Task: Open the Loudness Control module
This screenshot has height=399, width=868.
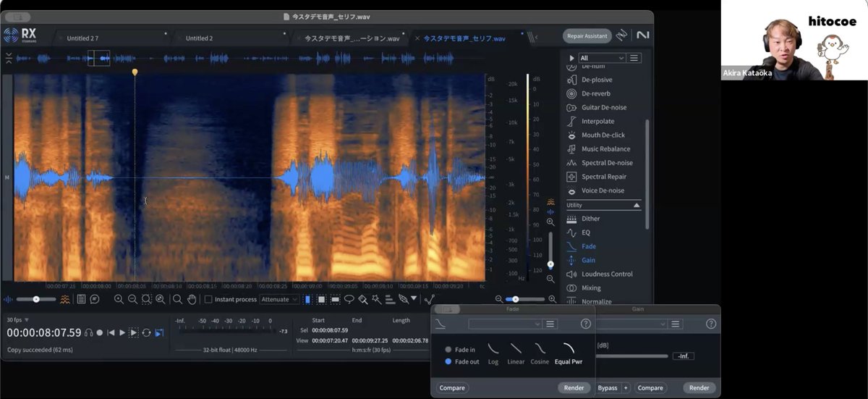Action: (x=600, y=274)
